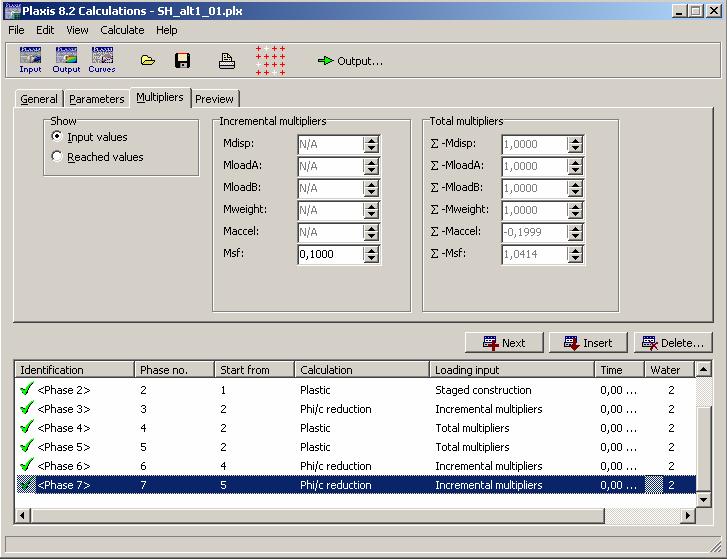Click into the Msf input field
727x559 pixels.
coord(330,254)
